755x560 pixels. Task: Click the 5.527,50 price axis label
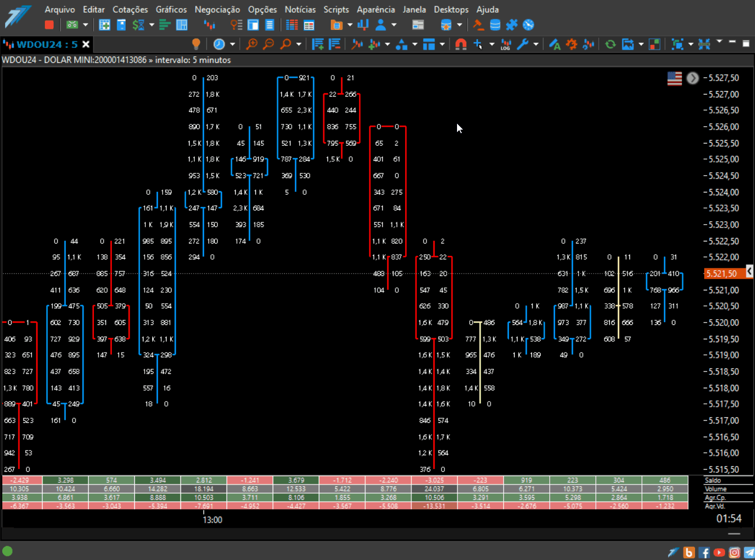point(724,78)
